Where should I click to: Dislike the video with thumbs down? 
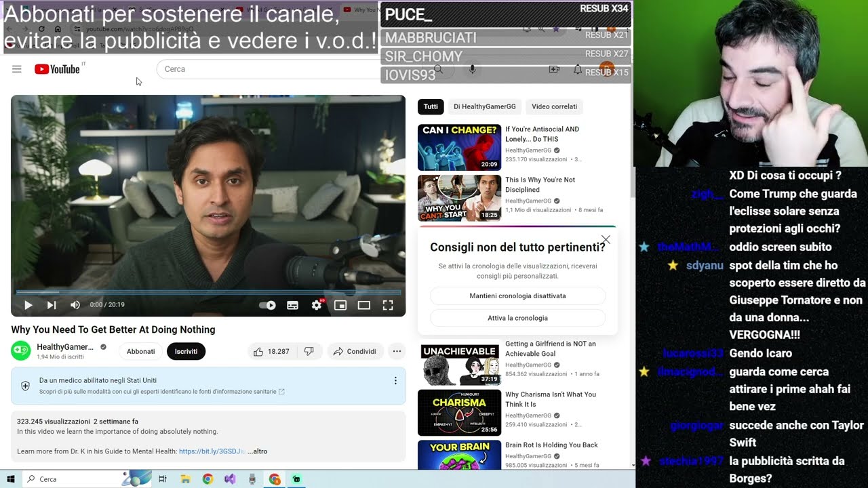[309, 351]
